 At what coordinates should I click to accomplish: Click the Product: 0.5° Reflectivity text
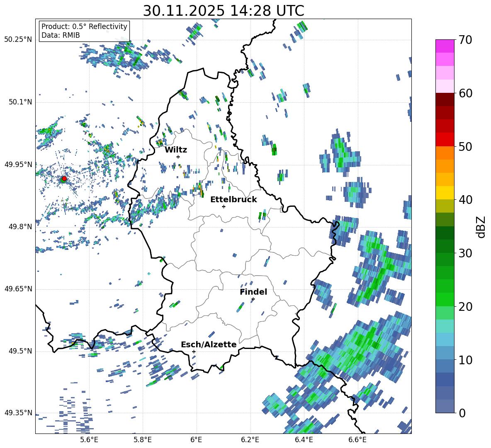[x=84, y=26]
